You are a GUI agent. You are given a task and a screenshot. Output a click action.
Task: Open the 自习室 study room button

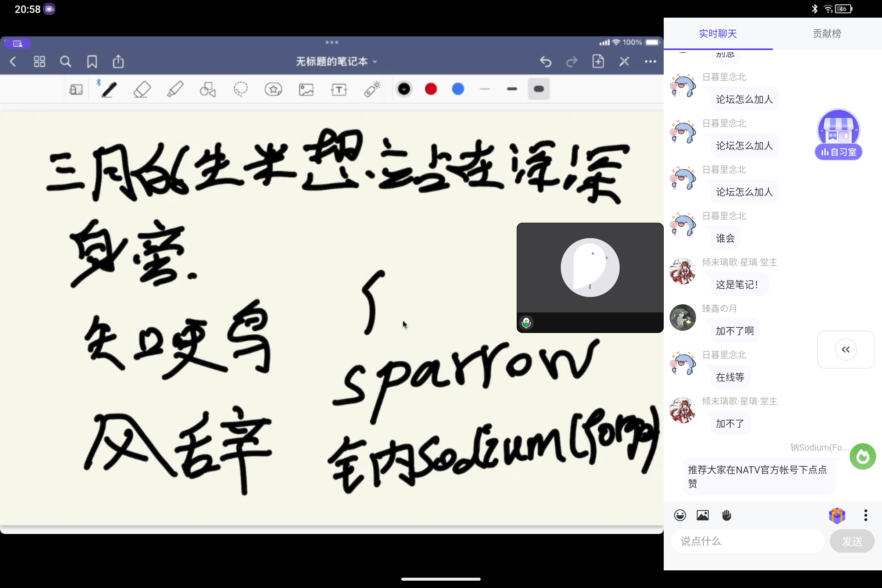click(839, 135)
